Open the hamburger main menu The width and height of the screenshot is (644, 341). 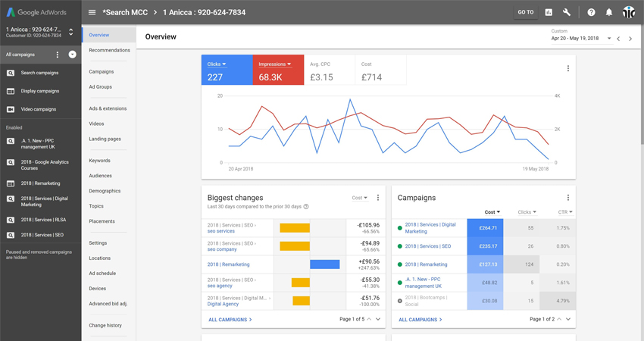[x=92, y=12]
